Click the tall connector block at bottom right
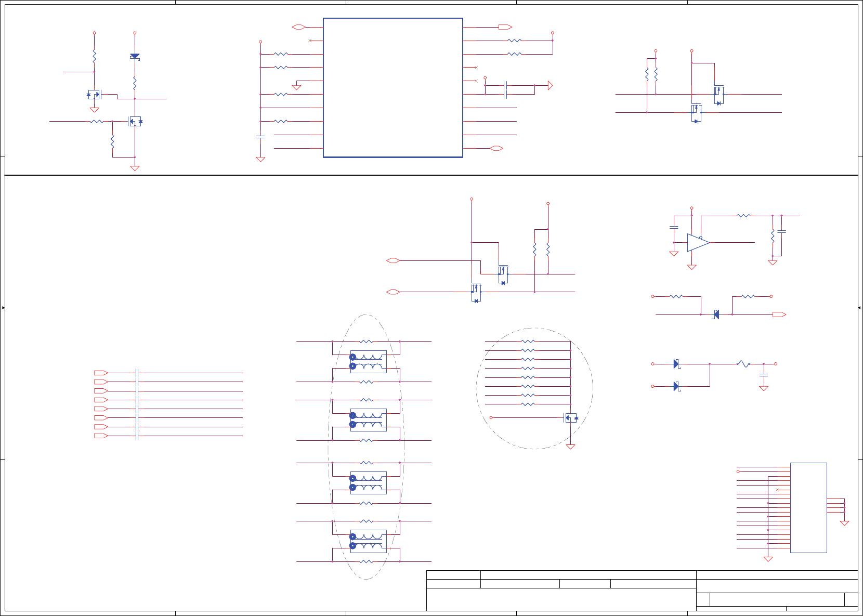The height and width of the screenshot is (616, 863). click(808, 508)
